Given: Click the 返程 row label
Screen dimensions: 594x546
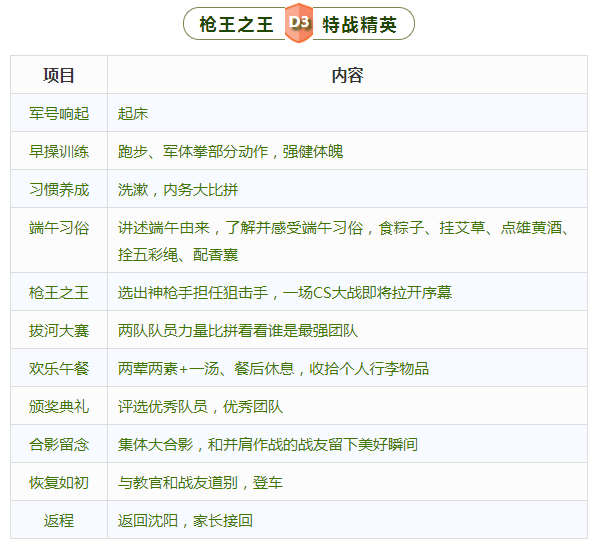Looking at the screenshot, I should pyautogui.click(x=59, y=521).
